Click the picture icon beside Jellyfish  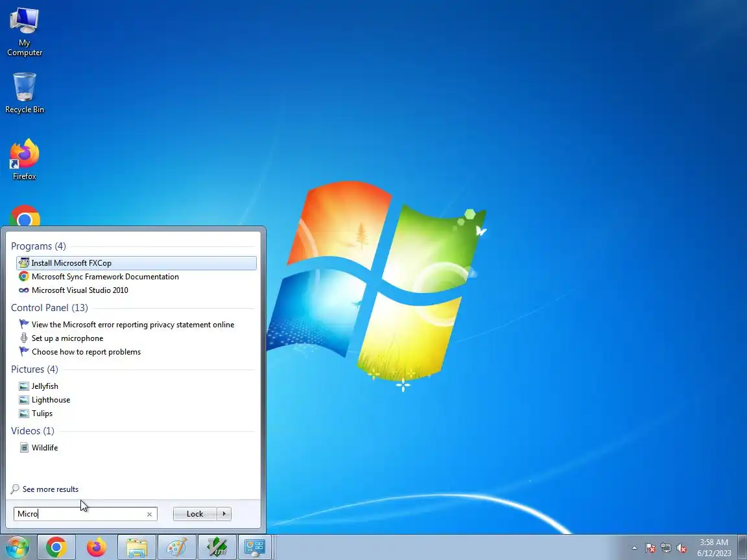(x=24, y=386)
